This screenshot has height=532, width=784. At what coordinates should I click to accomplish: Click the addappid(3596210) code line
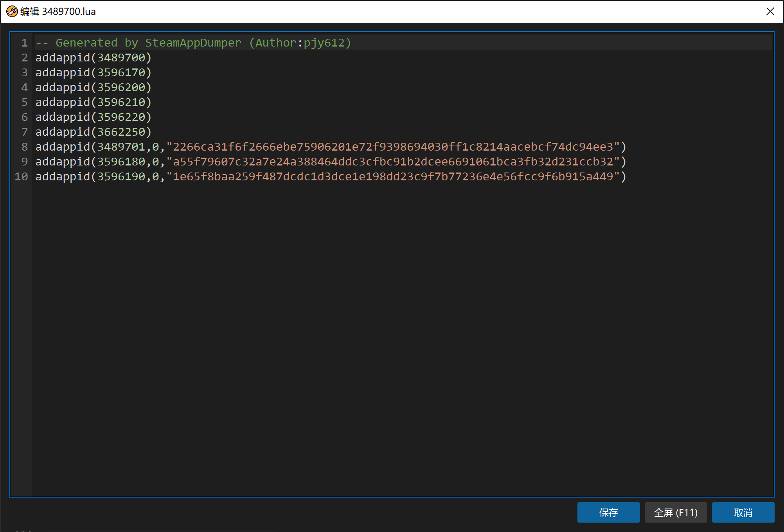coord(93,102)
